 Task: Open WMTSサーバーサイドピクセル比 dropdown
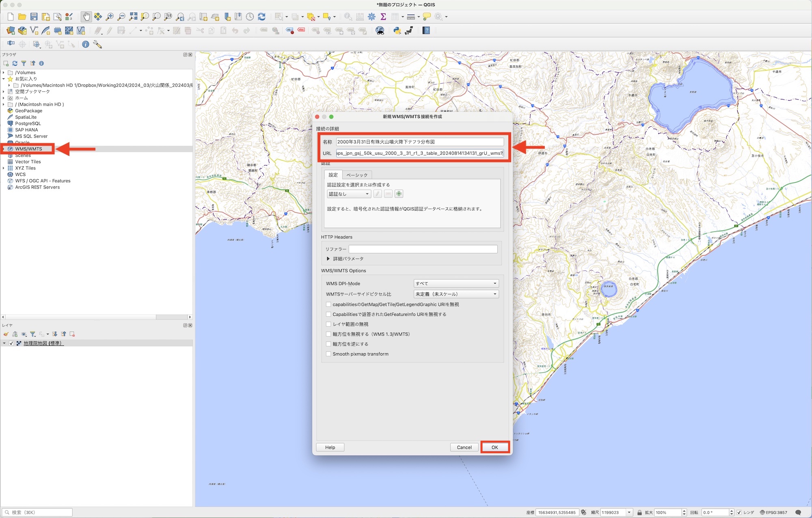(456, 294)
